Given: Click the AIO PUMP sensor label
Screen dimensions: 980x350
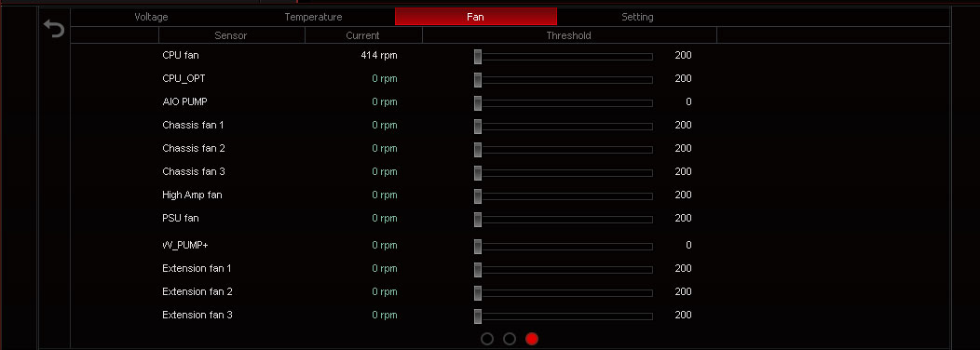Looking at the screenshot, I should (x=185, y=101).
